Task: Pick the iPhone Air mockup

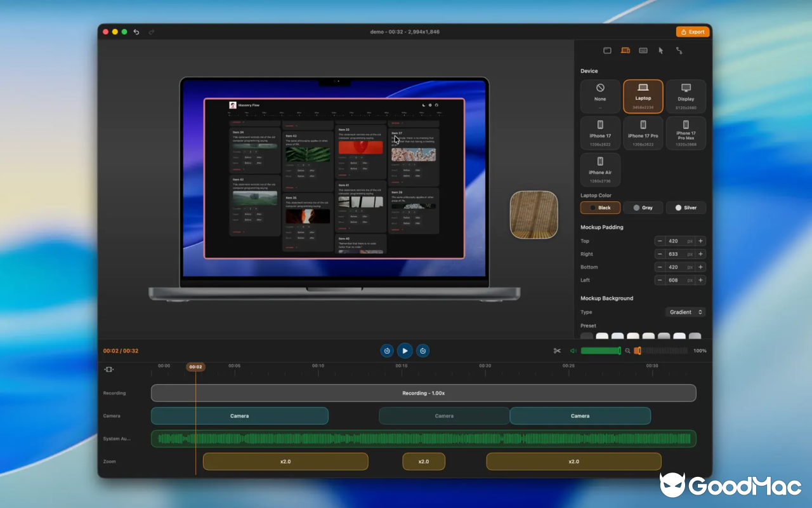Action: (x=600, y=170)
